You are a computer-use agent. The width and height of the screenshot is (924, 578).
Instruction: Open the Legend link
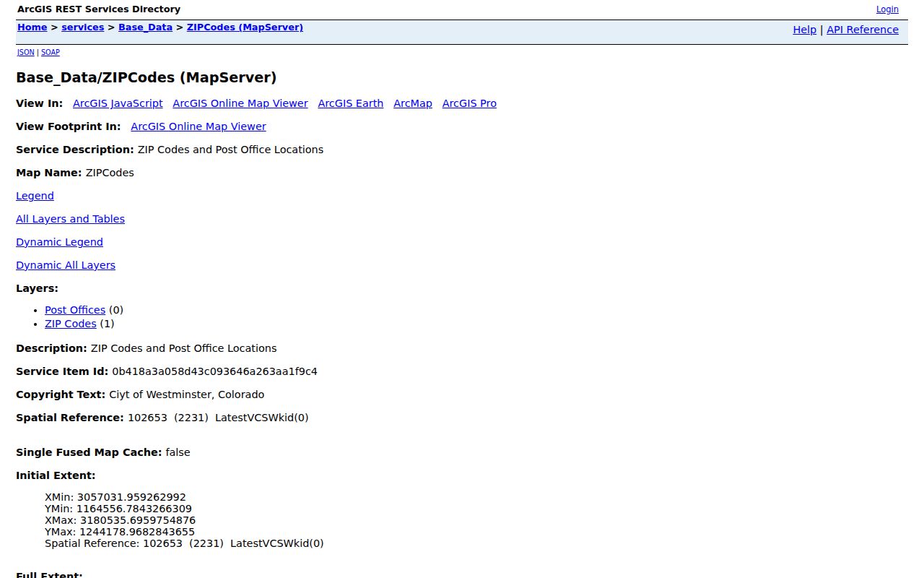pos(35,196)
